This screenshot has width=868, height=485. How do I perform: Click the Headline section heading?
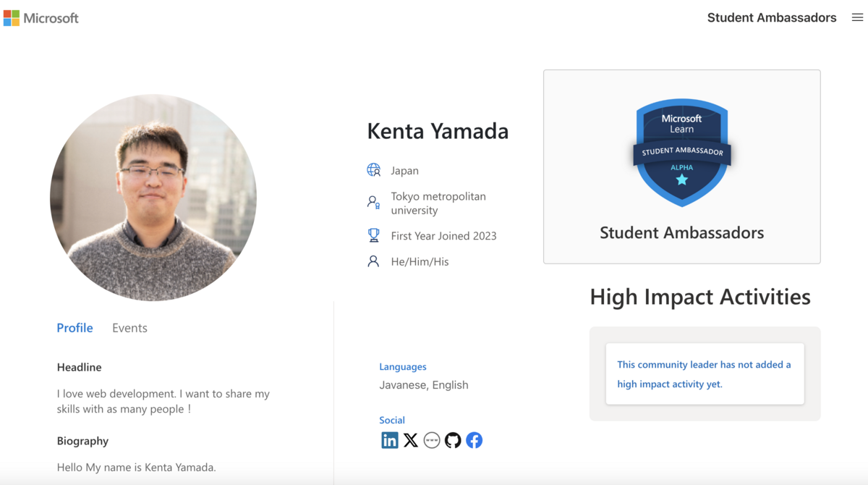[80, 367]
